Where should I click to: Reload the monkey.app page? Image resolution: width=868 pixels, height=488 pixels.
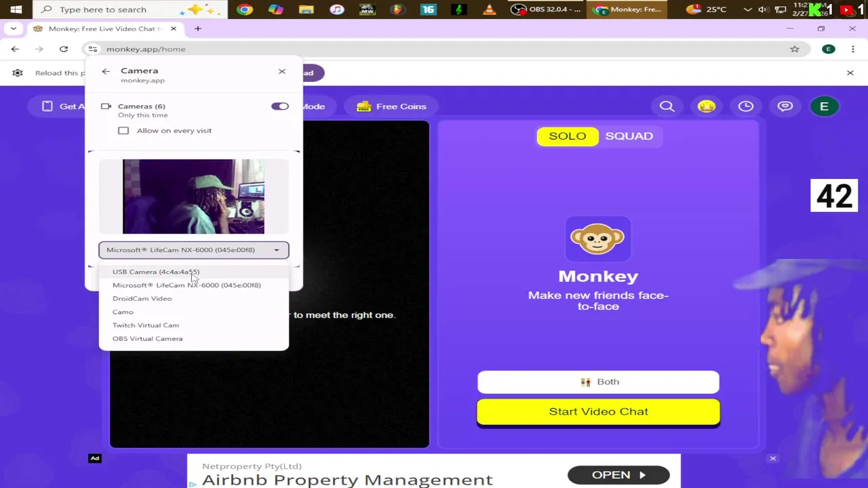click(x=64, y=49)
